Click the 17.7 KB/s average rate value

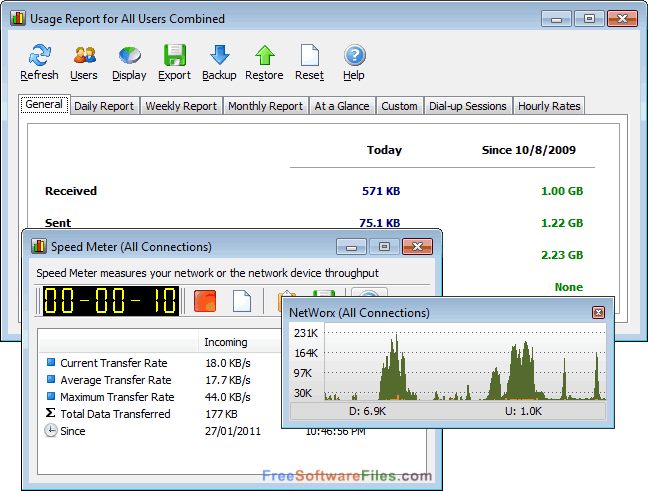(x=228, y=380)
